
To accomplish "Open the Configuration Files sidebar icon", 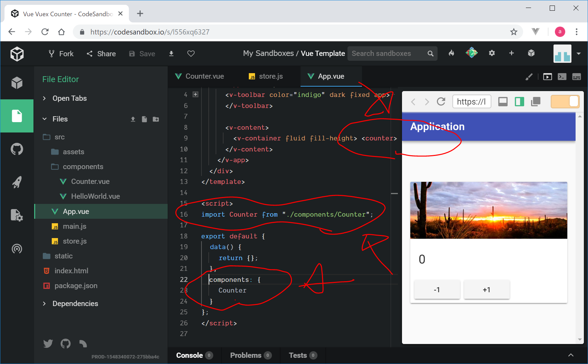I will (17, 215).
